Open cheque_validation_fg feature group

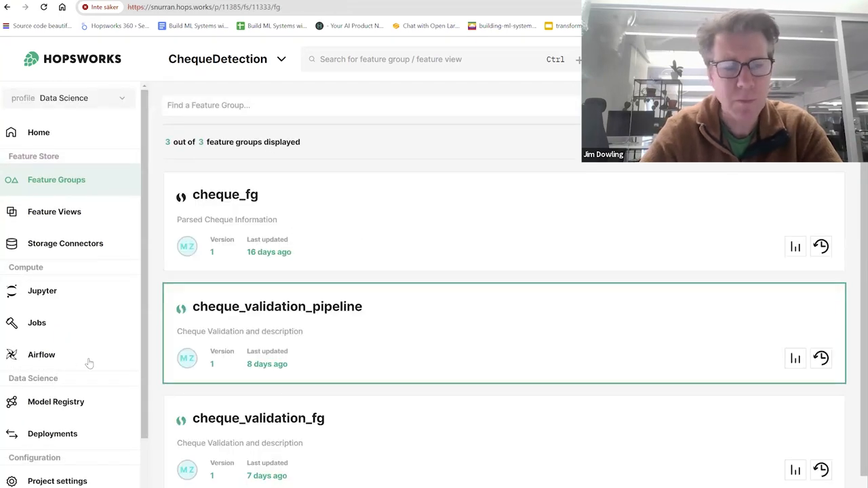pos(258,418)
